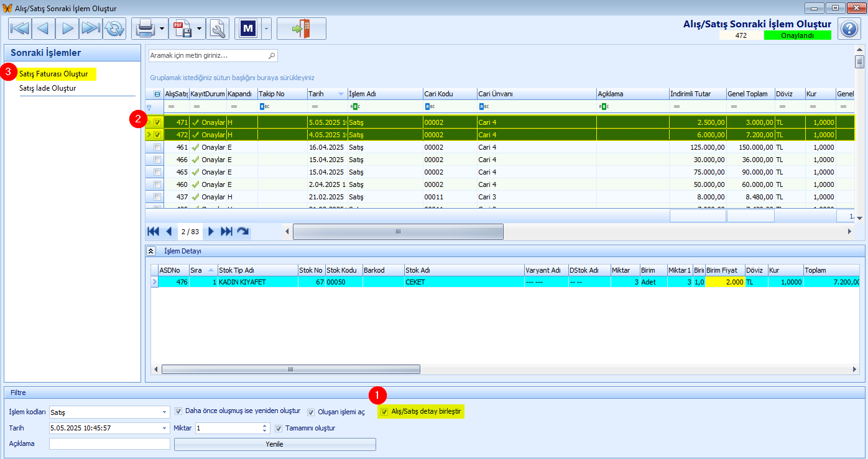Toggle the 'Tamamını oluştur' checkbox
This screenshot has width=868, height=459.
pos(279,428)
